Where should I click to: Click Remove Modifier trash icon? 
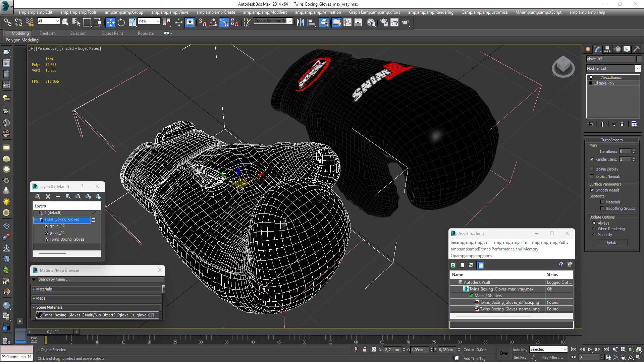coord(622,124)
